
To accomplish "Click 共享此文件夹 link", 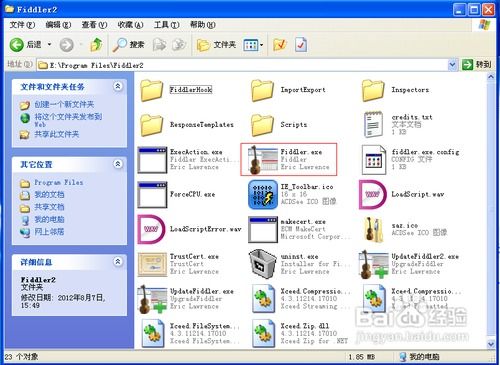I will (57, 134).
